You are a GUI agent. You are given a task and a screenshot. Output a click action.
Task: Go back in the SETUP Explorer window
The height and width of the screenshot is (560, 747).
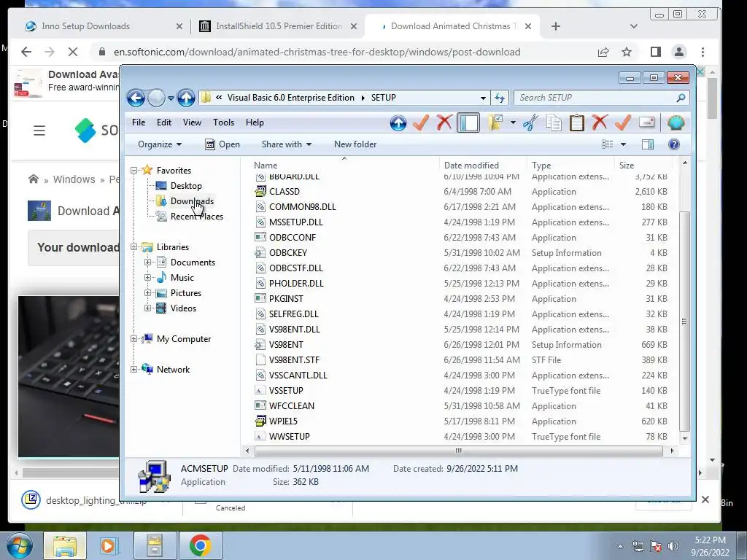136,98
